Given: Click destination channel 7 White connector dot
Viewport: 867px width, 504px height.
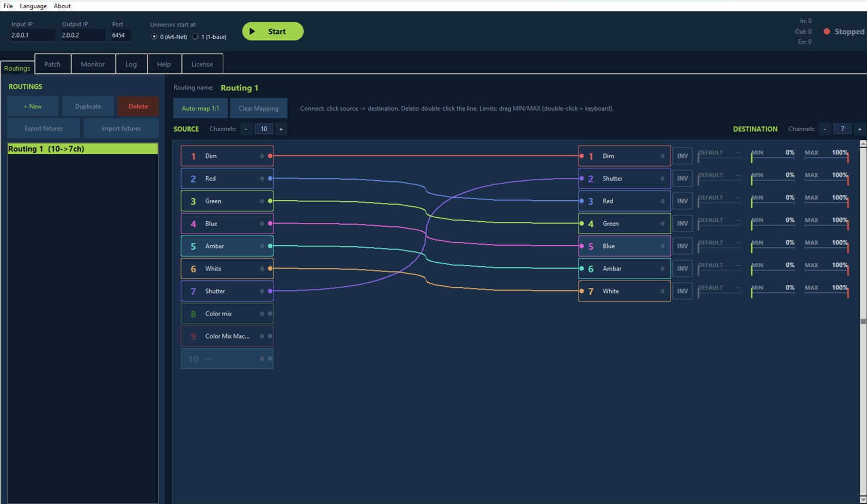Looking at the screenshot, I should 582,291.
